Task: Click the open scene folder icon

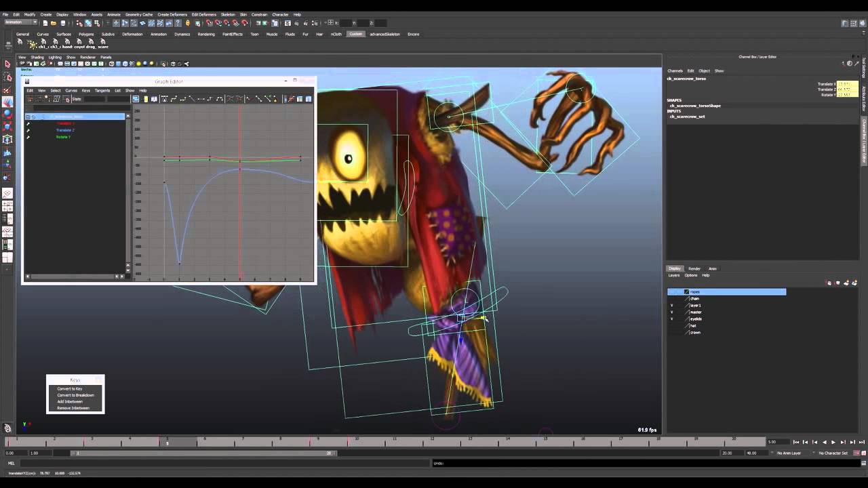Action: pos(54,23)
